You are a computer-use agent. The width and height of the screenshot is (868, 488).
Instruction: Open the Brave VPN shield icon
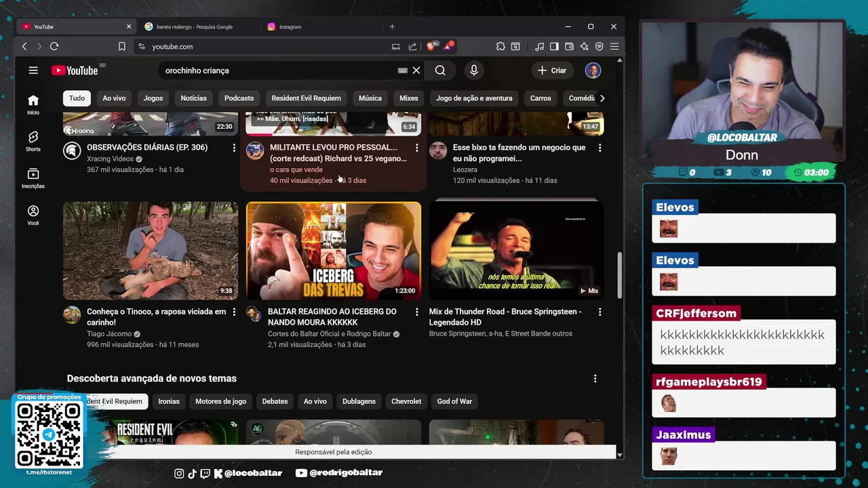(x=599, y=46)
